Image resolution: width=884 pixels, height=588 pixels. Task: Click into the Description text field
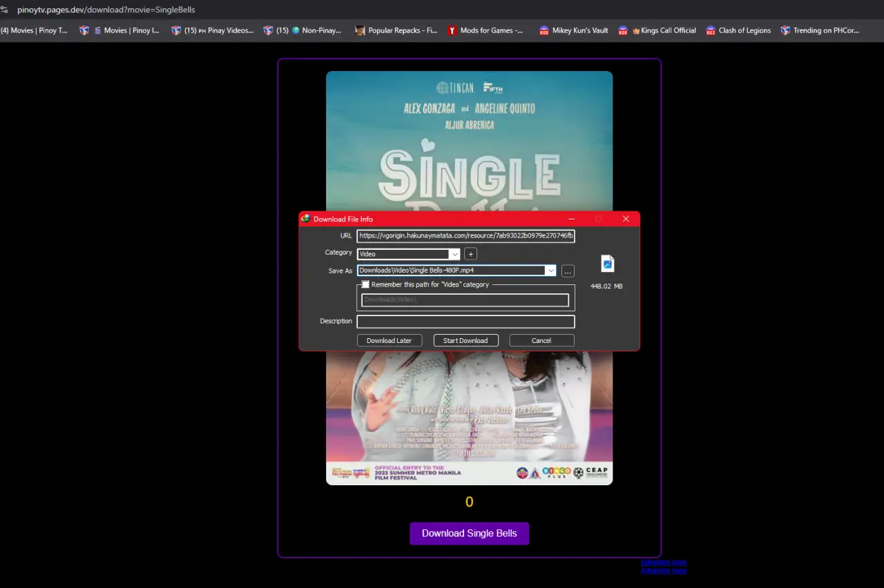(465, 322)
